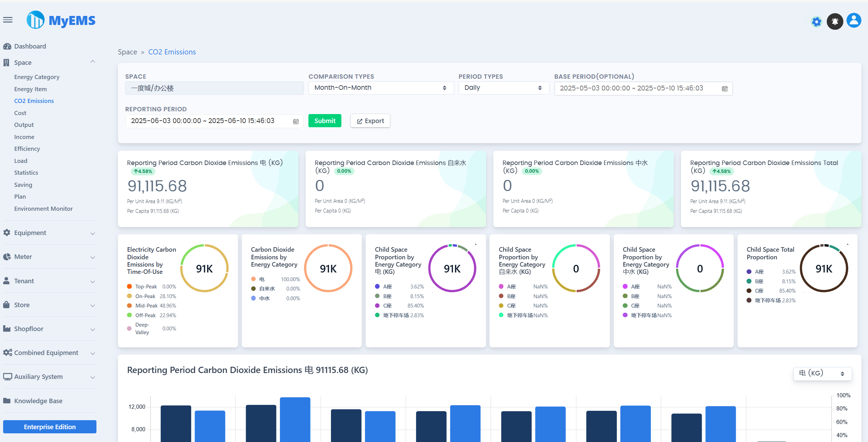This screenshot has height=442, width=868.
Task: Click the Export button
Action: 370,121
